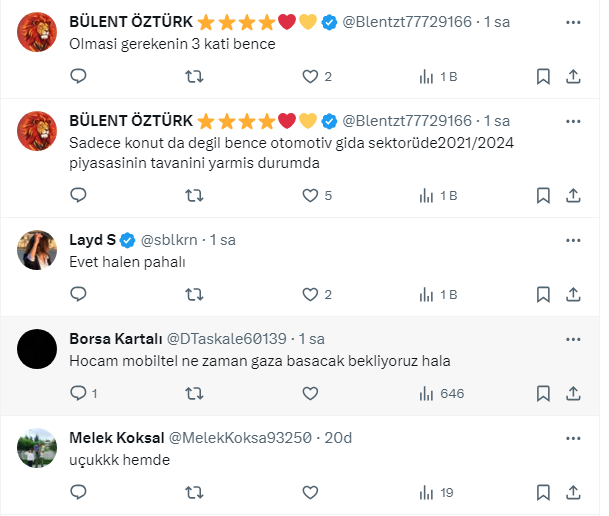Click Borsa Kartalı's black profile avatar
This screenshot has width=609, height=516.
click(x=37, y=349)
